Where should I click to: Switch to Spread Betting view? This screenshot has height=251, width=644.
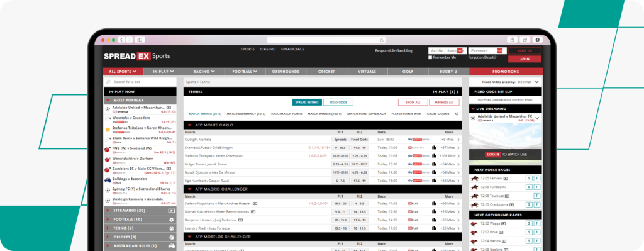tap(307, 103)
